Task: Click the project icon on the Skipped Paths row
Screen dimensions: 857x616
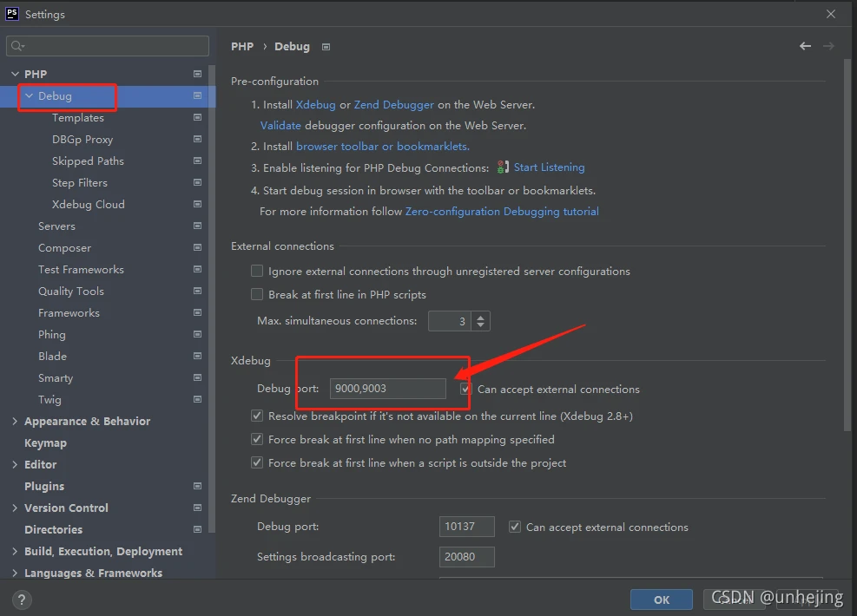Action: 197,161
